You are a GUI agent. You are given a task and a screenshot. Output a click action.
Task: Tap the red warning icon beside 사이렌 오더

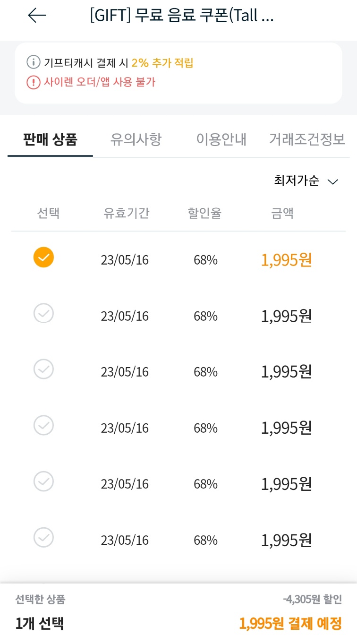tap(34, 82)
